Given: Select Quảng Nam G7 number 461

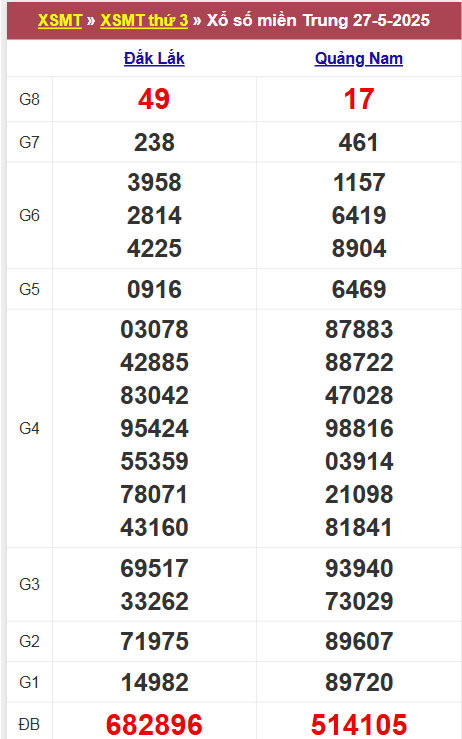Looking at the screenshot, I should (359, 142).
